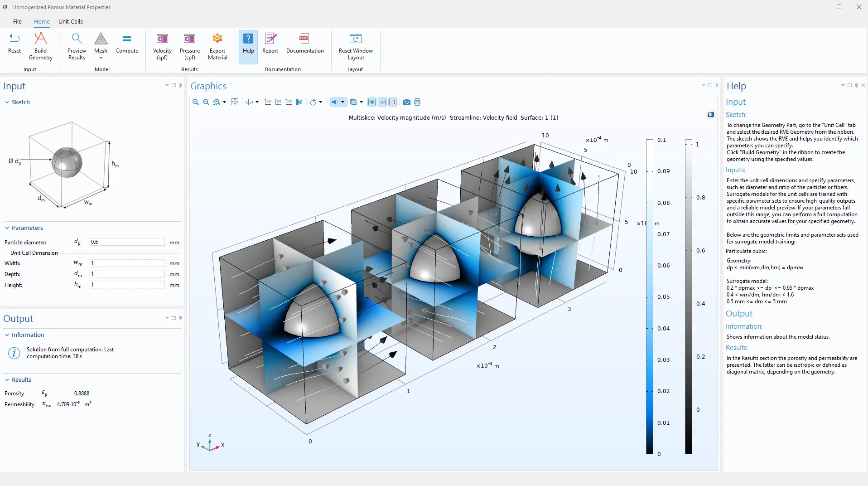This screenshot has height=486, width=868.
Task: Click the Zoom Out magnifier icon
Action: pyautogui.click(x=206, y=102)
